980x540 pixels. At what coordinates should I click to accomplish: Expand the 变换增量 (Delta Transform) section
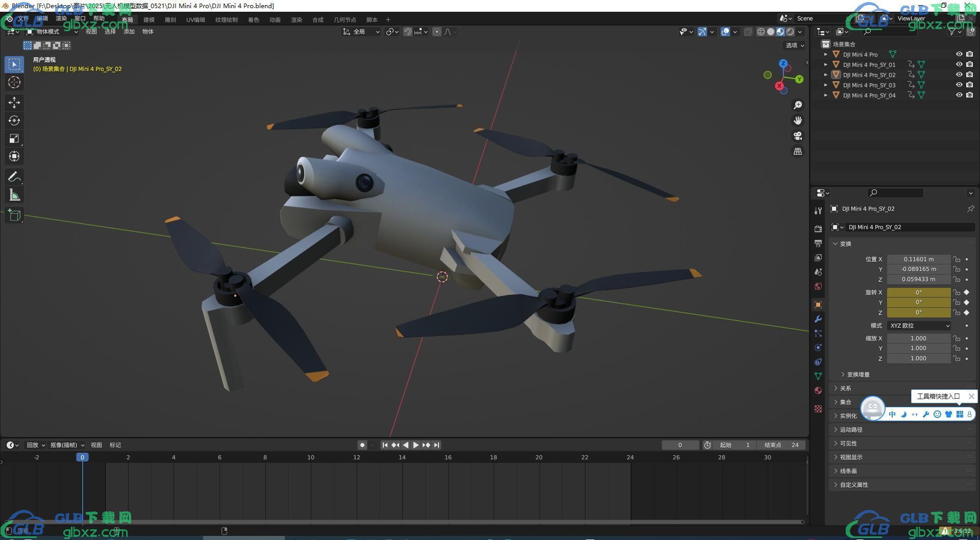pos(857,375)
